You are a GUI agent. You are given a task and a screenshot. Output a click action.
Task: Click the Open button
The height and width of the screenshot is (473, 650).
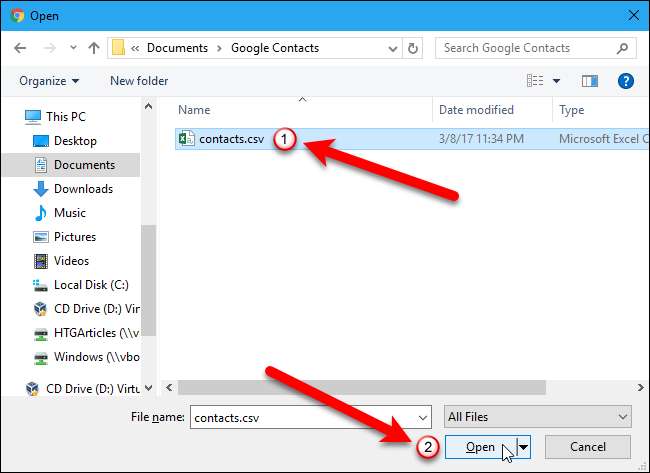click(x=481, y=447)
